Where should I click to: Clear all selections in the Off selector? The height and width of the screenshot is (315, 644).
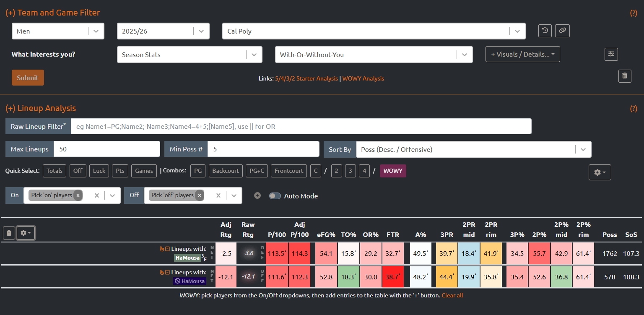[218, 195]
